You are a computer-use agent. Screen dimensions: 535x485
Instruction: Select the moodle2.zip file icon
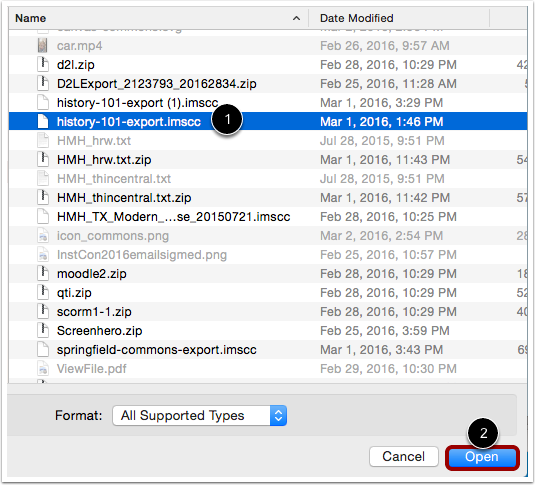click(43, 274)
